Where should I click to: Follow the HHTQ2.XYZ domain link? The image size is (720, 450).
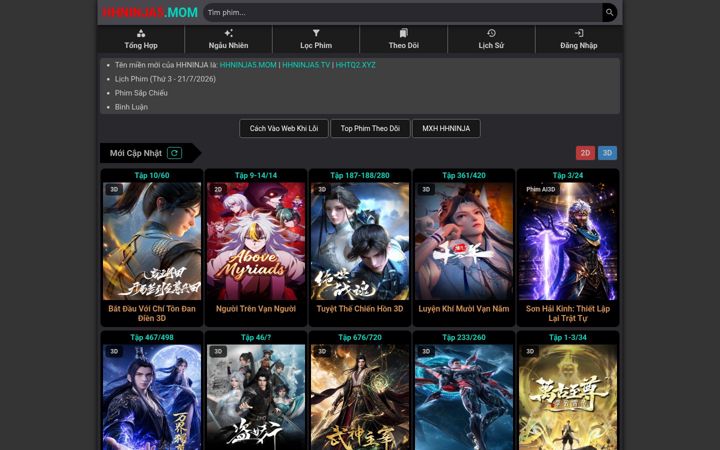click(x=355, y=65)
